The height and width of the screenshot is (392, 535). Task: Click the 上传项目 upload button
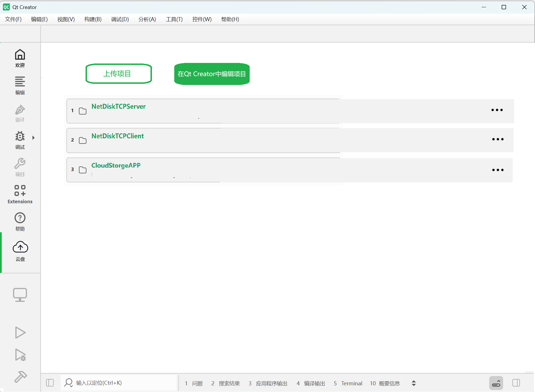click(119, 74)
